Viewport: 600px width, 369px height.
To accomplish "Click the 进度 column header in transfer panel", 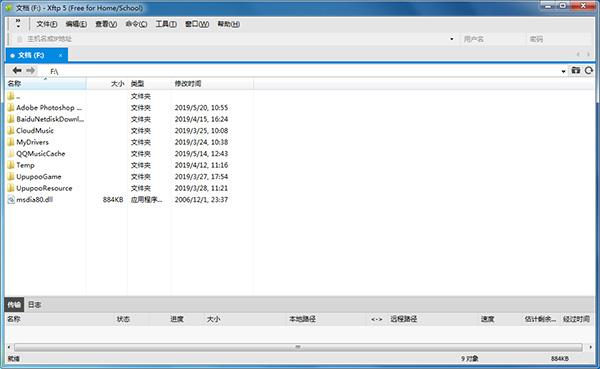I will (177, 319).
